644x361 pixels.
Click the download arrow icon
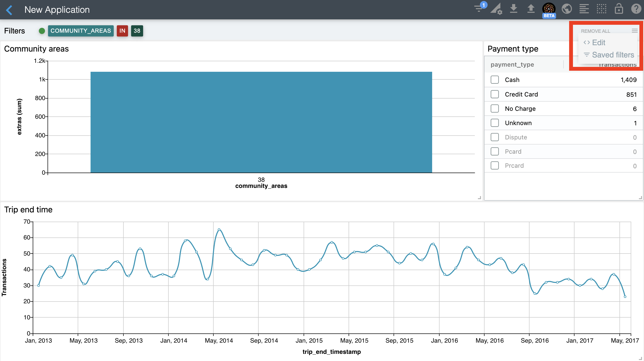(x=513, y=9)
